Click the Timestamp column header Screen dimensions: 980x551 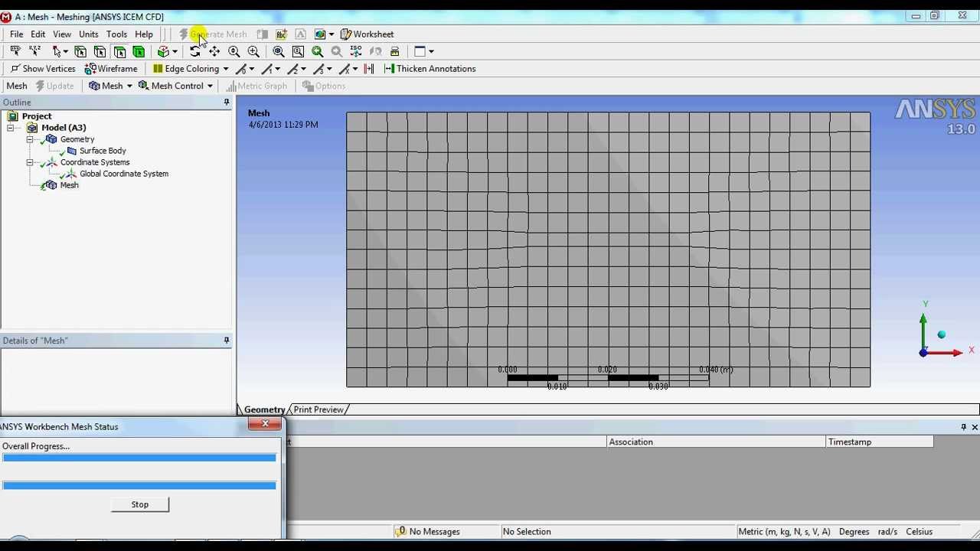pyautogui.click(x=880, y=442)
